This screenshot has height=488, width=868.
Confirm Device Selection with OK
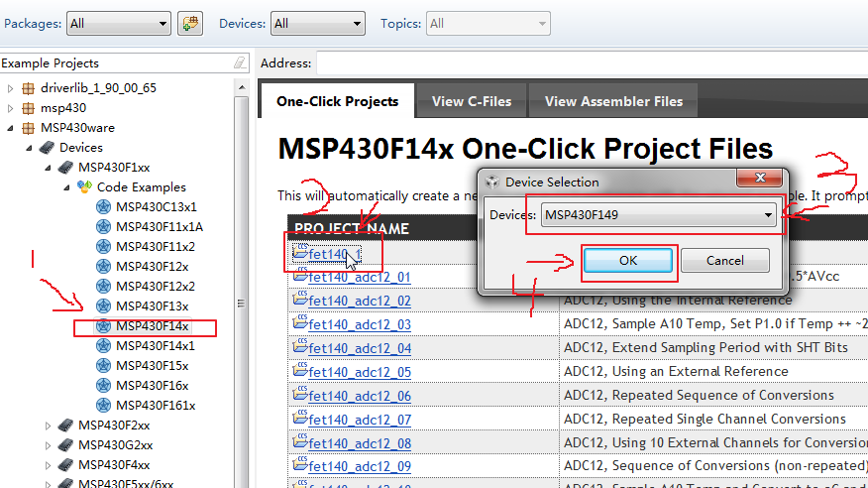tap(628, 260)
